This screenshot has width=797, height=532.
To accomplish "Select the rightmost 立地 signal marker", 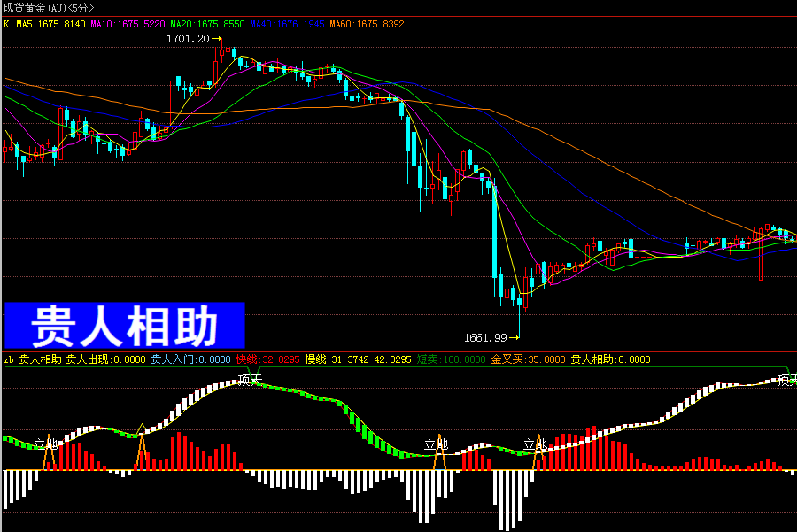I will pyautogui.click(x=535, y=444).
